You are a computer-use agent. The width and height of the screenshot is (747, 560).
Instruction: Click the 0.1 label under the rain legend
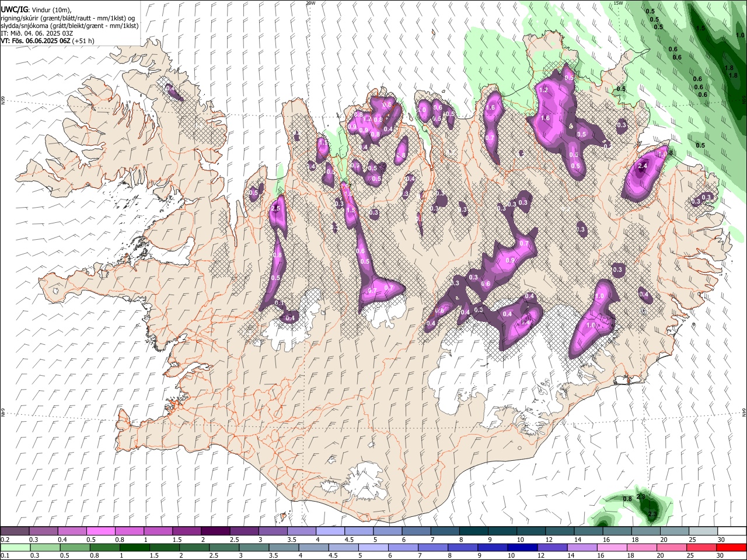click(5, 555)
